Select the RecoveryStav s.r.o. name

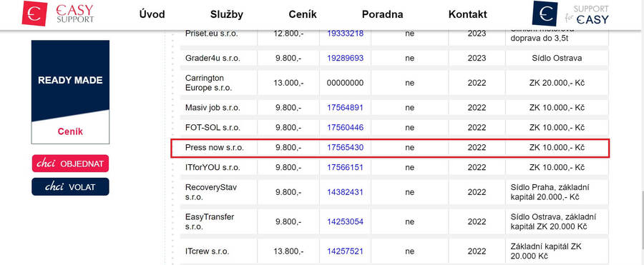[x=211, y=192]
